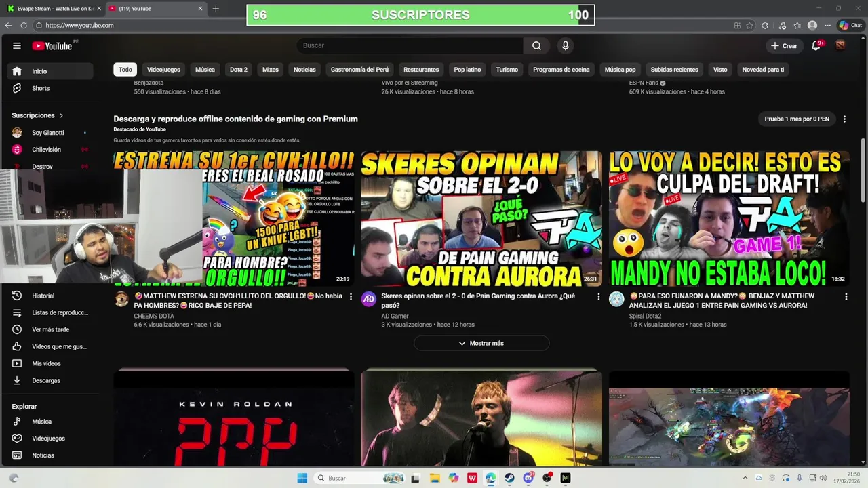This screenshot has width=868, height=488.
Task: Open the YouTube guide hamburger menu
Action: [17, 45]
